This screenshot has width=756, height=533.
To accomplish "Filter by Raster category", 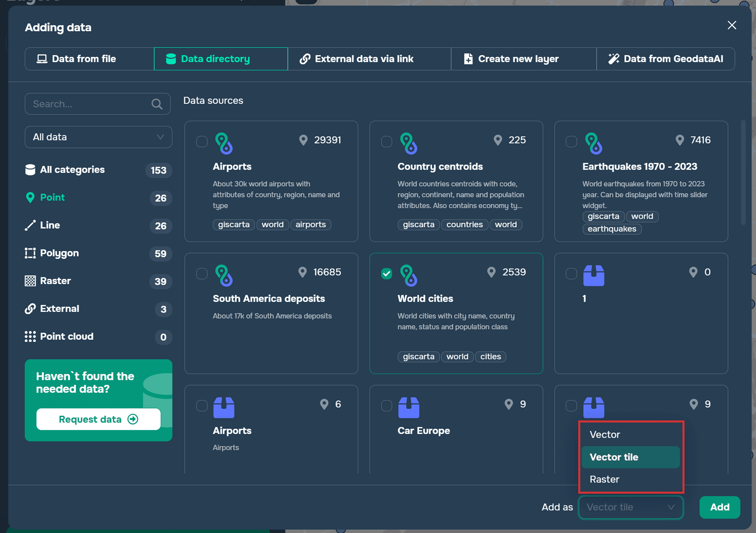I will [98, 281].
